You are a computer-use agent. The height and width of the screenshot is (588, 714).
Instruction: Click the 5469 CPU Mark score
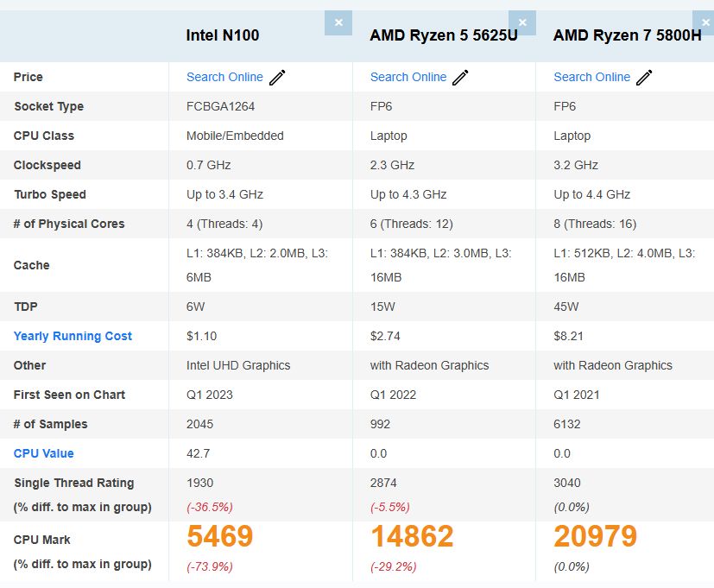(x=219, y=536)
